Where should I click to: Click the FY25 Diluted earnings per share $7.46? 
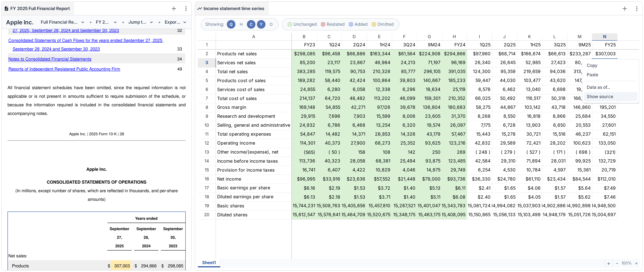click(604, 197)
